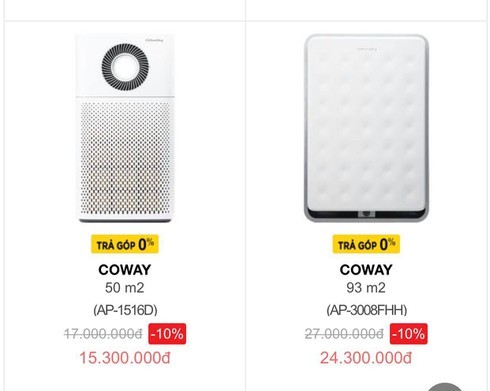
Task: Open the left COWAY brand title
Action: (x=125, y=270)
